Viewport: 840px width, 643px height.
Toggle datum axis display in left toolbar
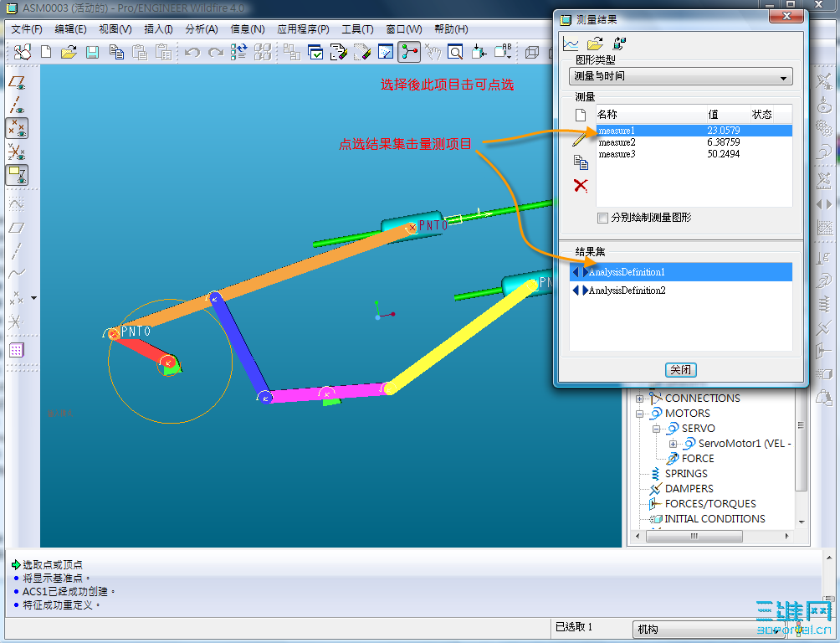pos(17,105)
